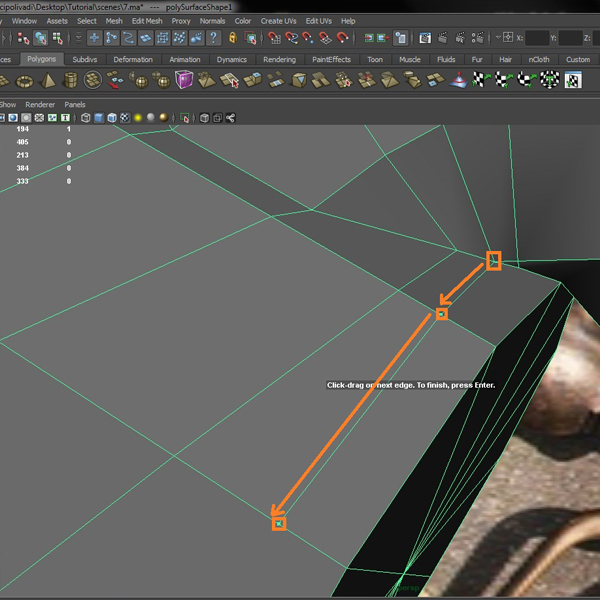Expand selection mask dropdown arrow
This screenshot has height=600, width=600.
pos(78,38)
